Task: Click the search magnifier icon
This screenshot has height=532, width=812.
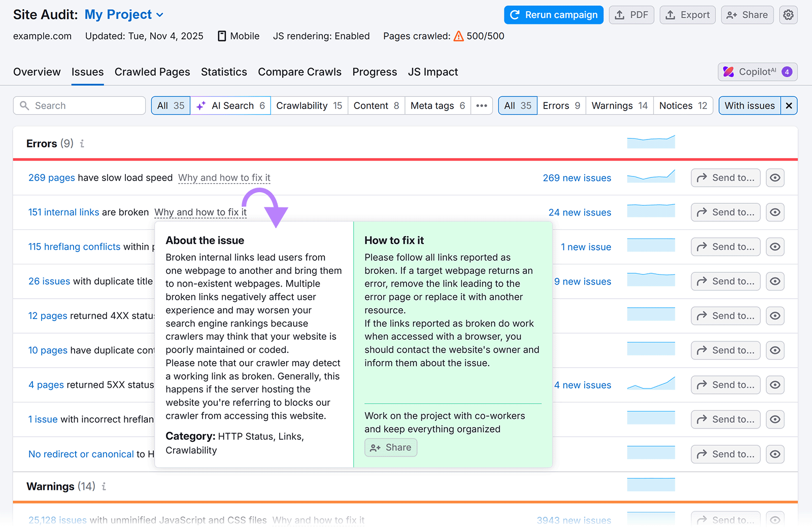Action: (x=24, y=105)
